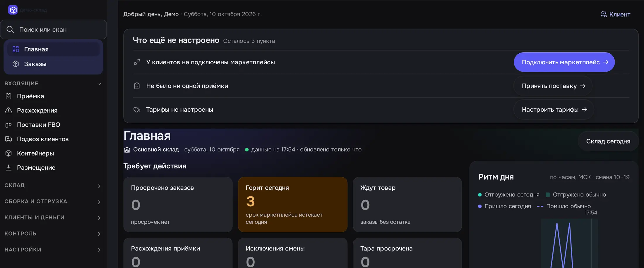Click the tag icon beside Тарифы notice
The width and height of the screenshot is (644, 268).
click(x=137, y=110)
